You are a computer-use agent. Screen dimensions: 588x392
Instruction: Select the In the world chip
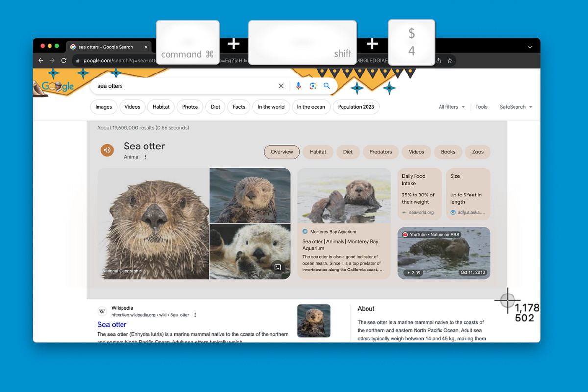[x=271, y=107]
